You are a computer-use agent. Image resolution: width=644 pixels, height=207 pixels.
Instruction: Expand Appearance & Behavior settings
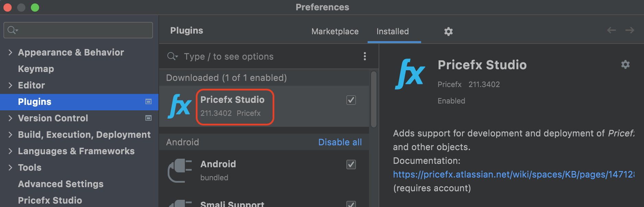(x=10, y=52)
